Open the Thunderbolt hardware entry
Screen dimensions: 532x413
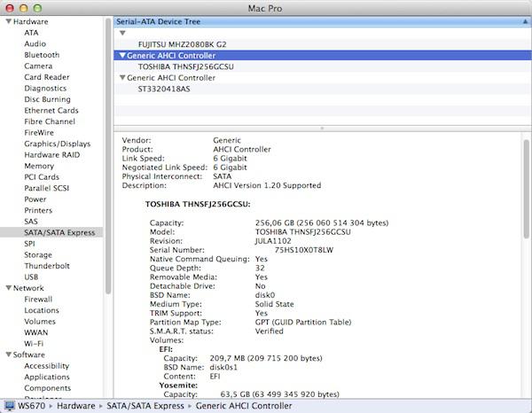click(x=47, y=266)
